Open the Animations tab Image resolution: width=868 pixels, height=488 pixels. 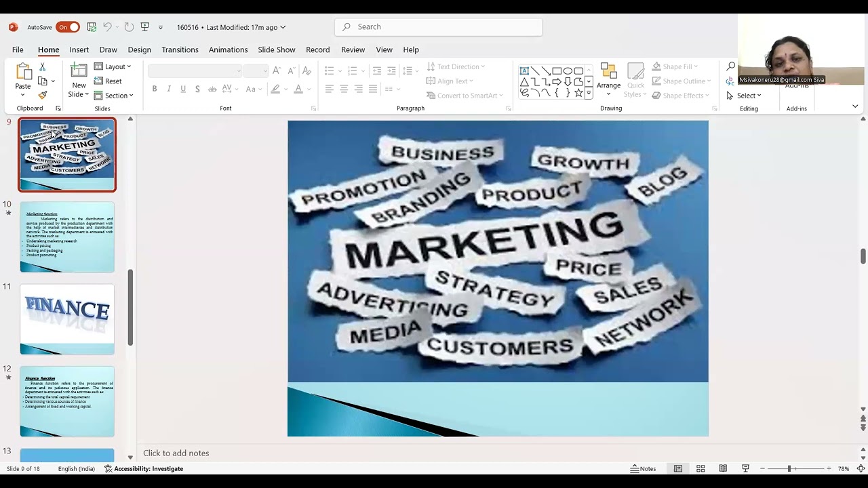pos(228,49)
